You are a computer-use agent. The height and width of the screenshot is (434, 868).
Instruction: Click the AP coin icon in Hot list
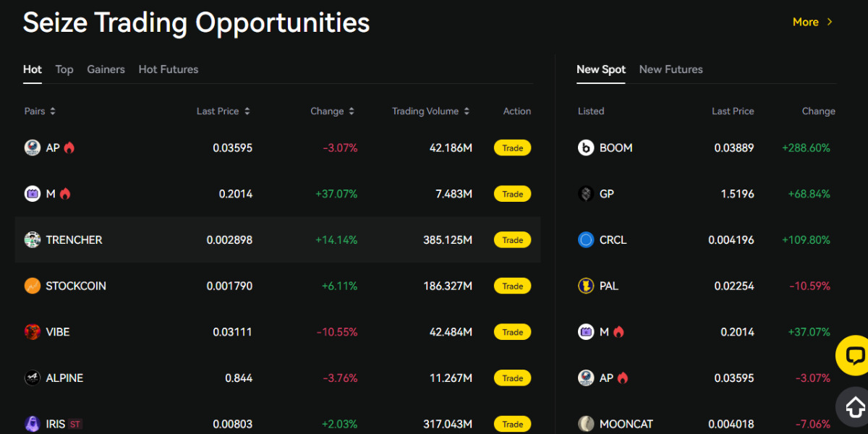pyautogui.click(x=32, y=148)
